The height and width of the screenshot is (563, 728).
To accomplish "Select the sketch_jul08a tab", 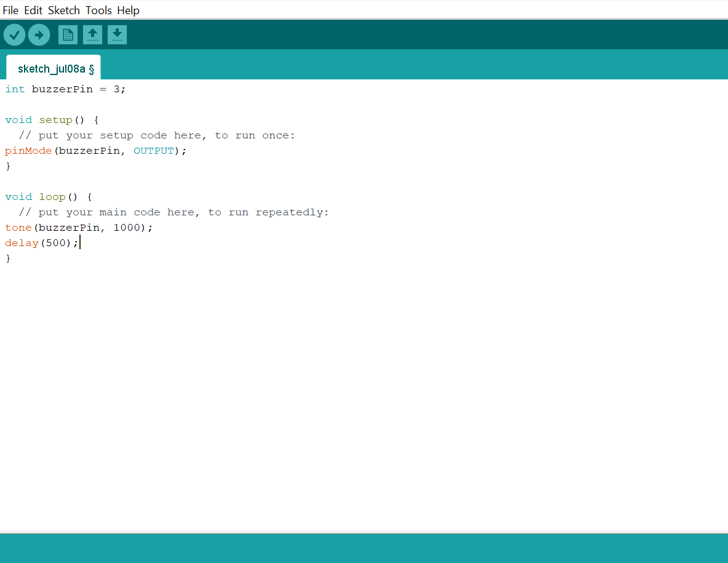I will click(x=54, y=68).
